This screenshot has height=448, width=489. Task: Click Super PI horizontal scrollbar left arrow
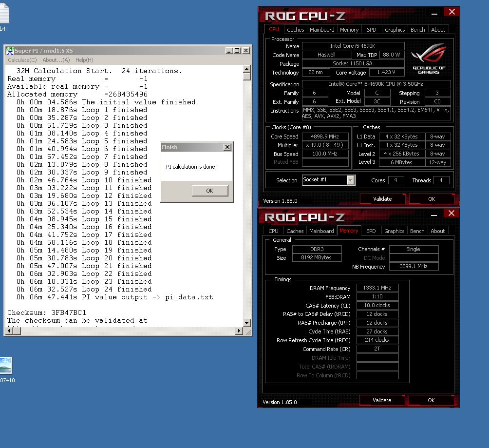coord(9,331)
